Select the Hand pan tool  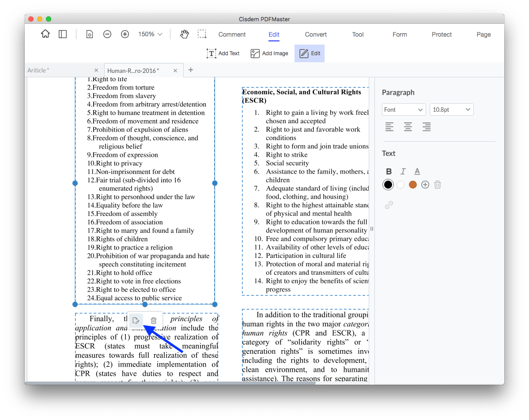click(x=184, y=34)
